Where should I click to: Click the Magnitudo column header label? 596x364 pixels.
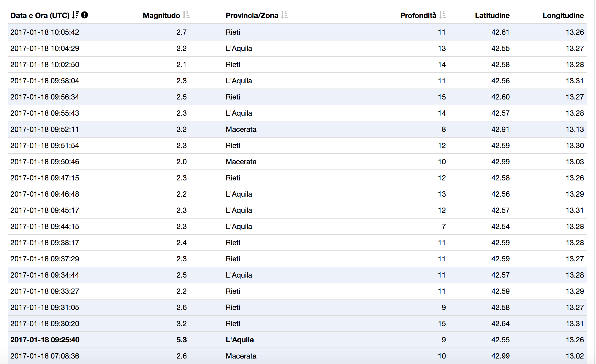point(161,15)
